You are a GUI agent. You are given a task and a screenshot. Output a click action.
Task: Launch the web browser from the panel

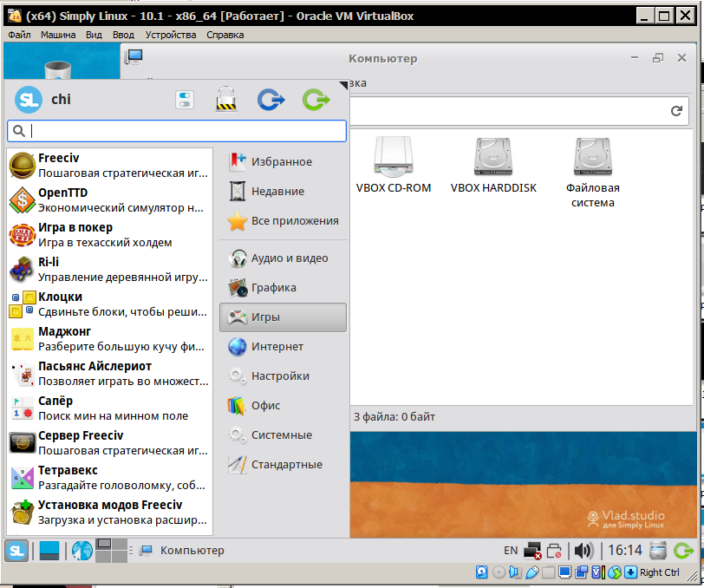[x=82, y=551]
